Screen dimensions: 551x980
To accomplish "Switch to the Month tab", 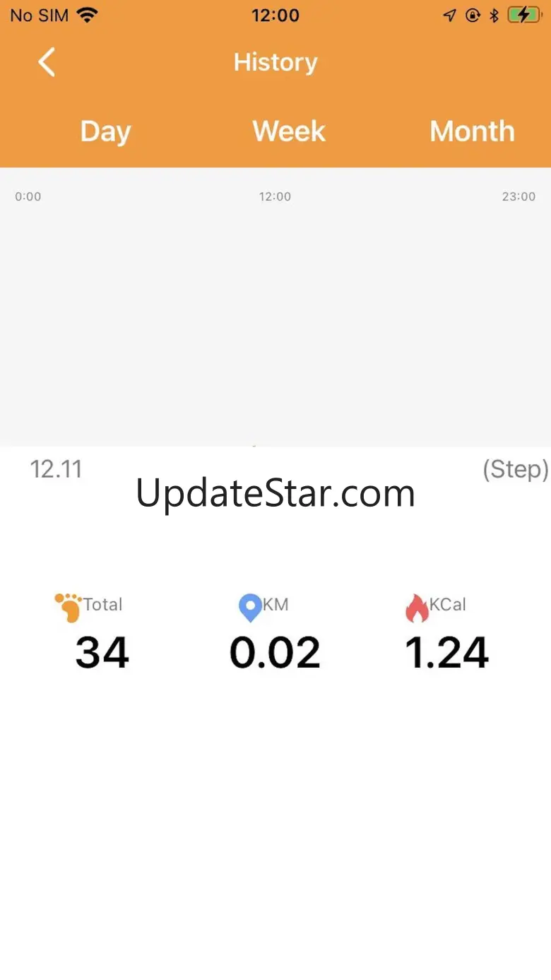I will 472,131.
